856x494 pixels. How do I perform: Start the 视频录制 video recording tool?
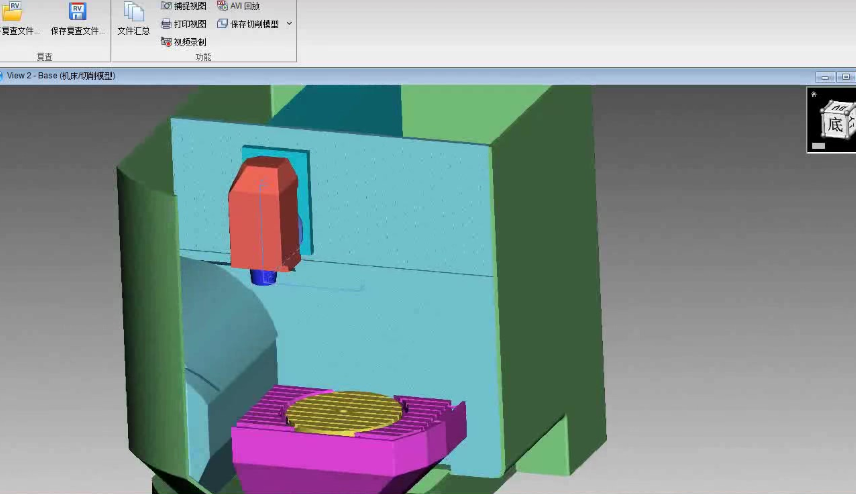[183, 42]
